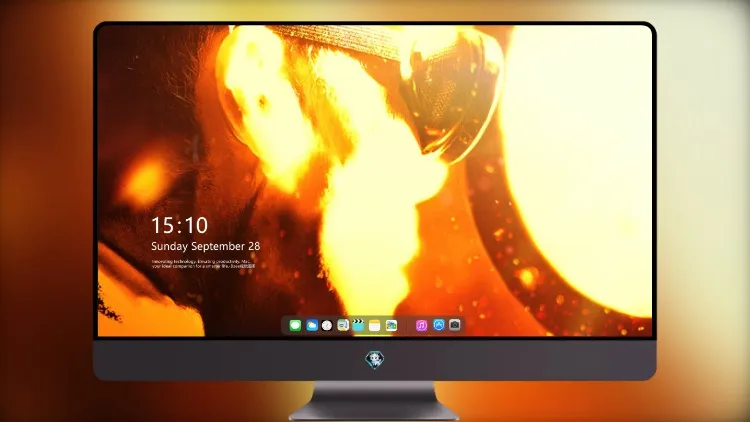
Task: Open the blue App Store icon
Action: coord(439,325)
